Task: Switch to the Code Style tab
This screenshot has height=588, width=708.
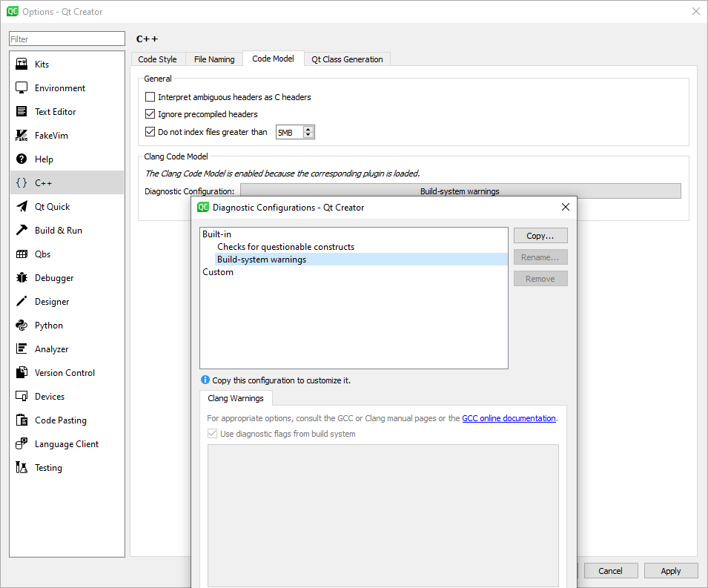Action: pos(157,59)
